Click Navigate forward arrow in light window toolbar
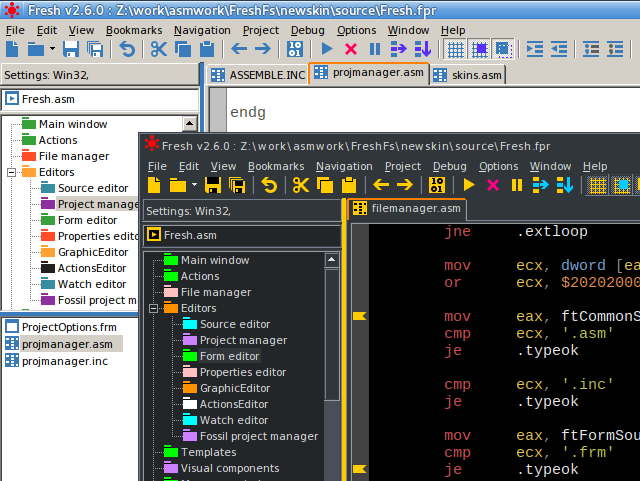The image size is (640, 481). pos(262,49)
